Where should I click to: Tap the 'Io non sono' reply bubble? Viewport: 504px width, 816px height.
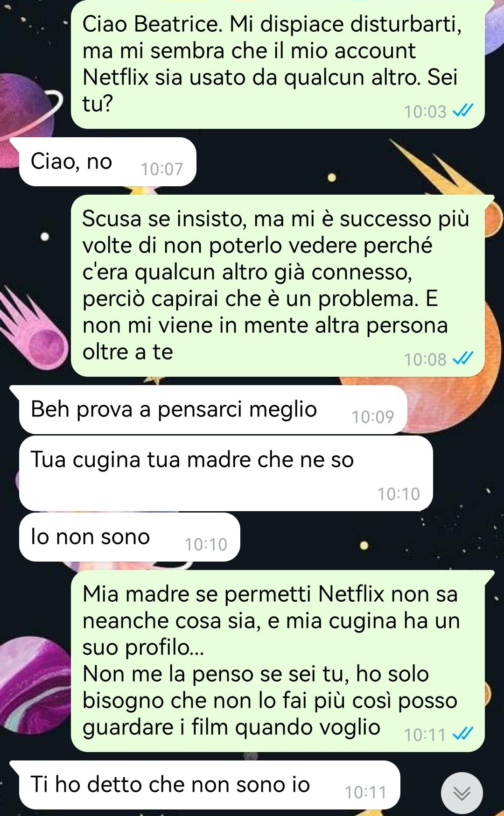pos(129,537)
